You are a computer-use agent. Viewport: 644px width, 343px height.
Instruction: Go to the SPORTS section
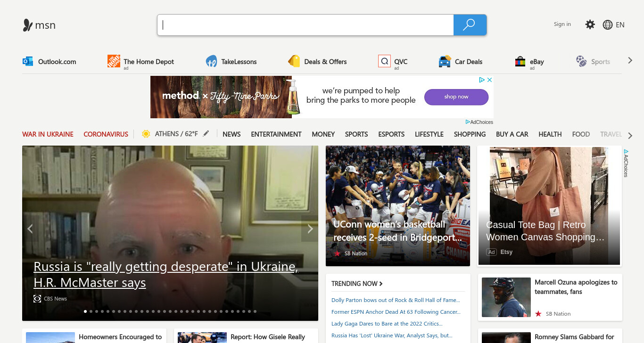356,134
